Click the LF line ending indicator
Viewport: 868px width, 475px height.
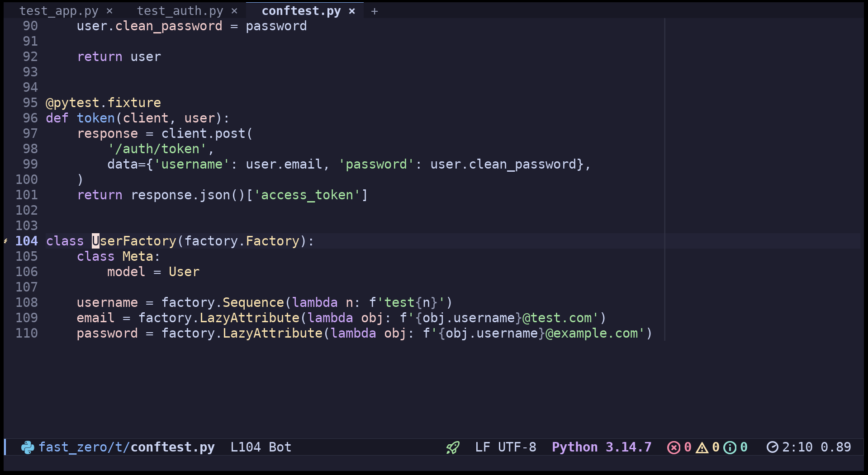coord(483,447)
